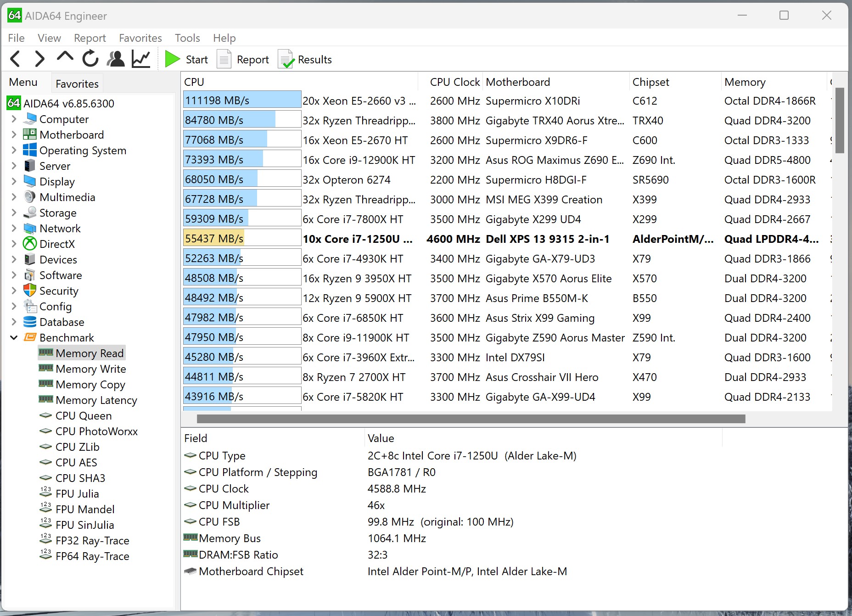Select the Software tree icon
This screenshot has height=616, width=852.
[30, 275]
